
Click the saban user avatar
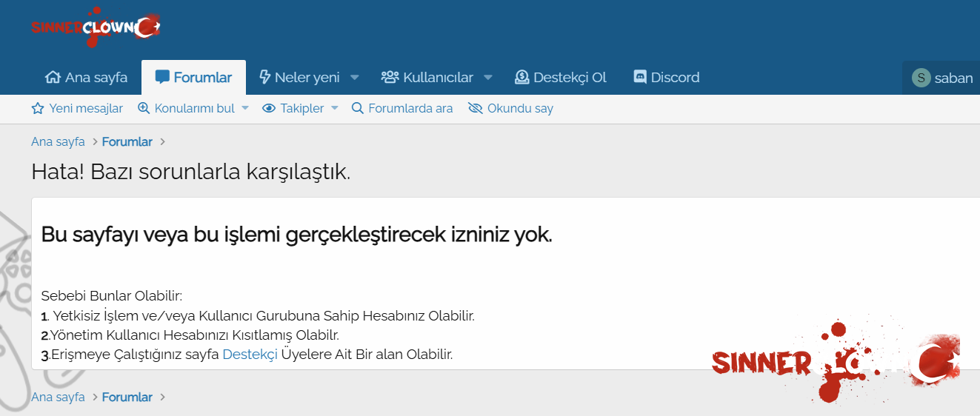921,78
